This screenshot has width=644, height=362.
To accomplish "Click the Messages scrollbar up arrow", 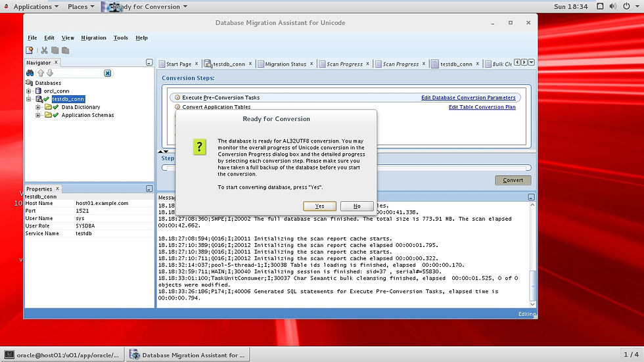I will click(533, 204).
